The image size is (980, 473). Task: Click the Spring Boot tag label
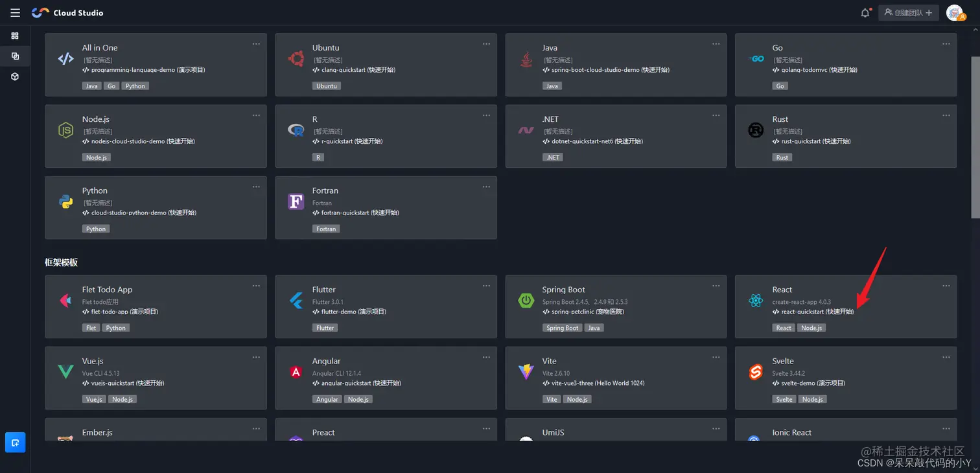tap(563, 328)
